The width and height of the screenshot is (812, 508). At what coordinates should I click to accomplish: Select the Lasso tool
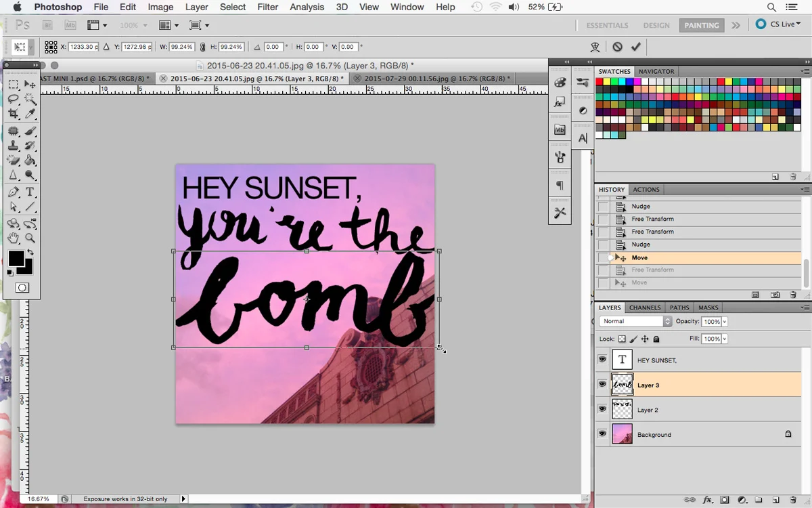click(x=14, y=99)
